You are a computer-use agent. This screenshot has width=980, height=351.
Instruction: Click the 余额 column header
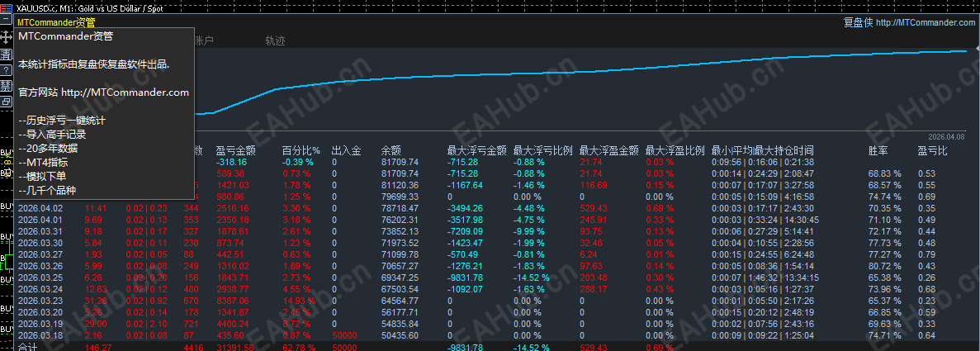(391, 151)
